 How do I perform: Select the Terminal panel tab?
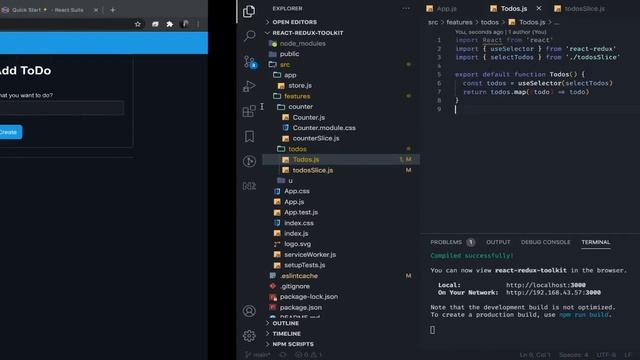[596, 242]
